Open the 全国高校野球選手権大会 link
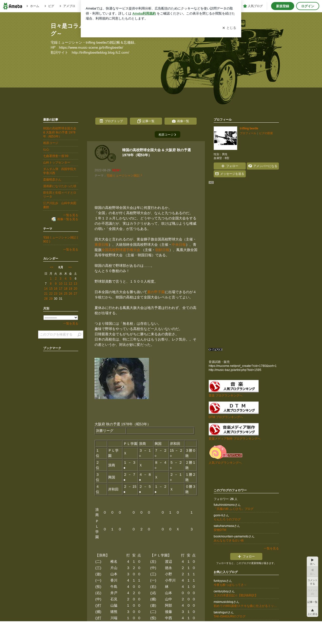 121,250
